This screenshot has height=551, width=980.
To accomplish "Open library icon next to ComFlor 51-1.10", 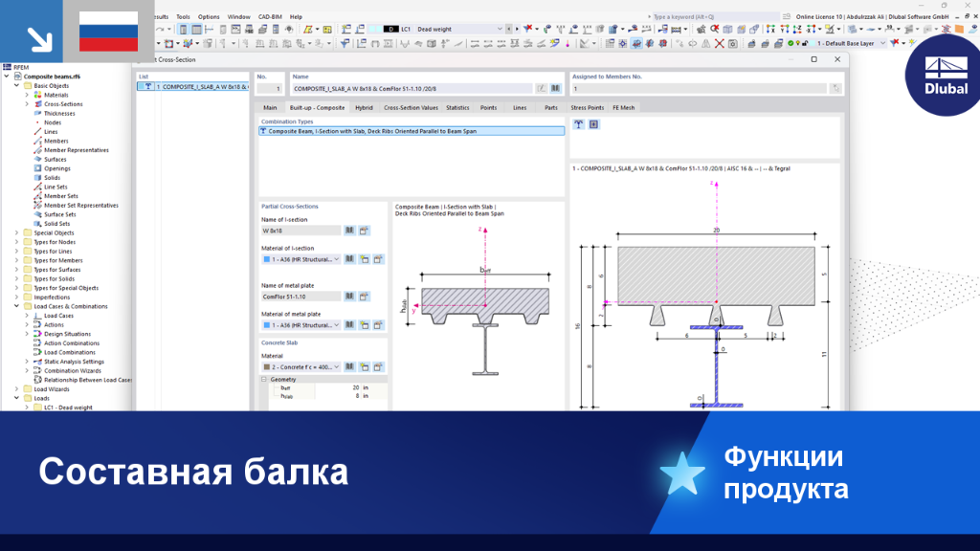I will [349, 297].
